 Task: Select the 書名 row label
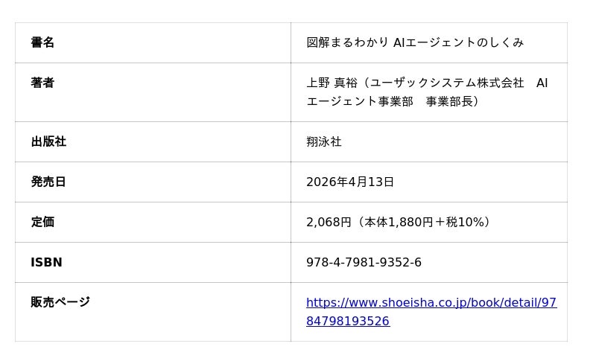pyautogui.click(x=42, y=43)
